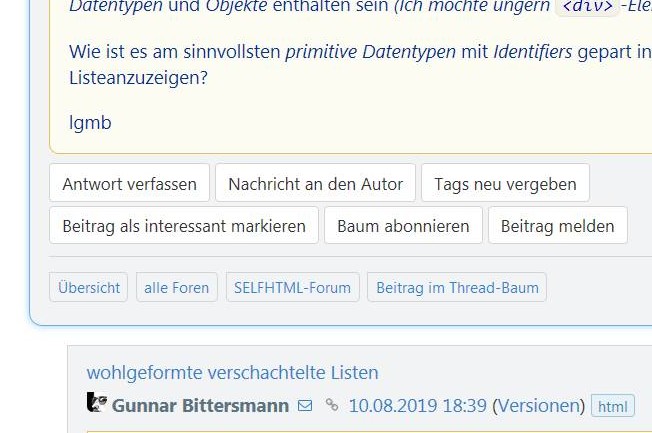Viewport: 652px width, 433px height.
Task: Click the permalink chain icon before the date
Action: coord(332,406)
